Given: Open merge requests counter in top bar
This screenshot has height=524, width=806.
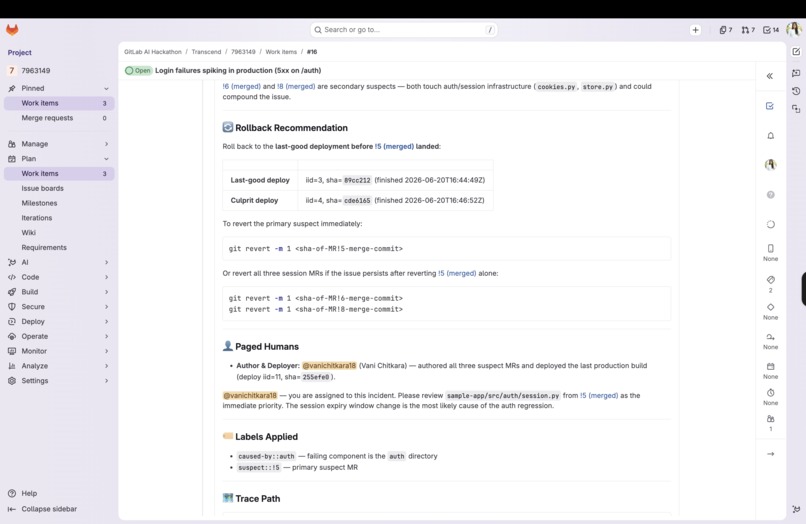Looking at the screenshot, I should tap(748, 30).
